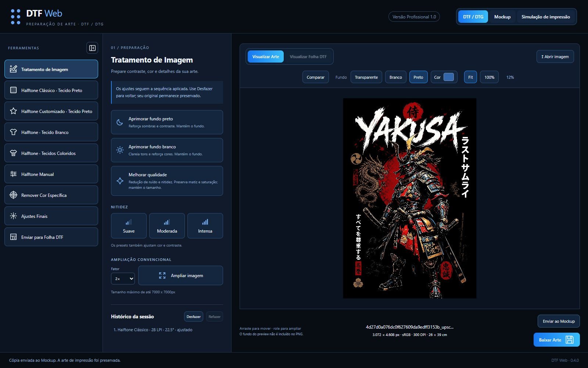Apply Melhorar qualidade enhancement
This screenshot has height=368, width=588.
pos(167,181)
